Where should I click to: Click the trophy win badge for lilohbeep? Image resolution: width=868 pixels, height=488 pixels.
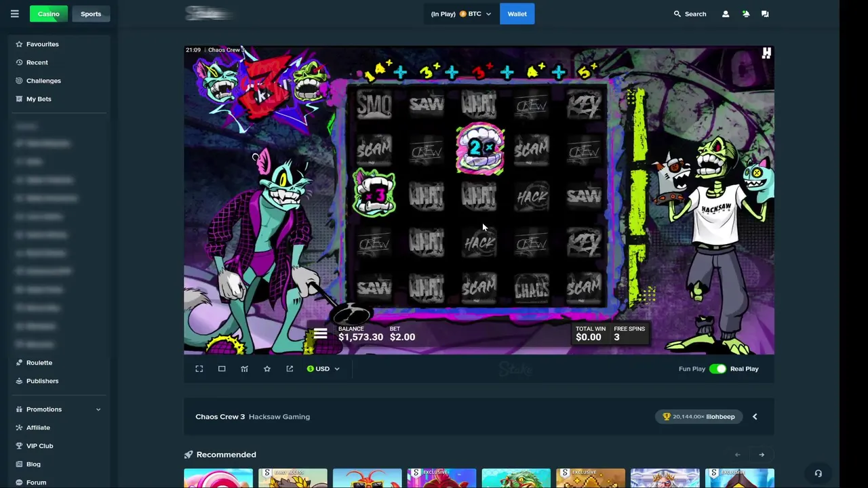click(698, 417)
